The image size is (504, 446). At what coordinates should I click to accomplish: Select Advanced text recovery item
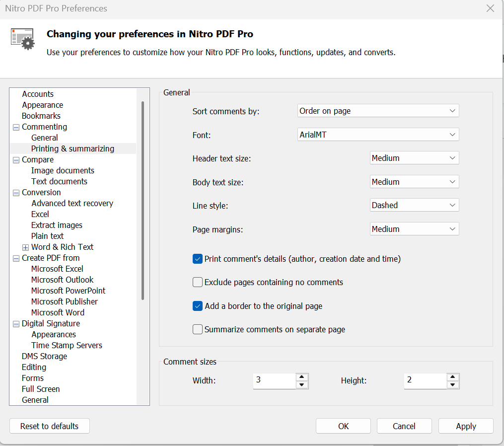coord(72,203)
